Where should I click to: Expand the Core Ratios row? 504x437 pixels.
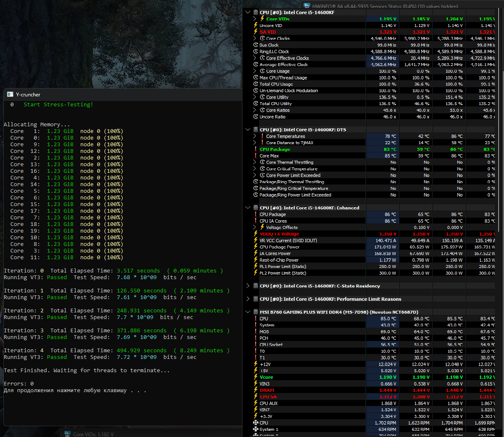(x=255, y=110)
